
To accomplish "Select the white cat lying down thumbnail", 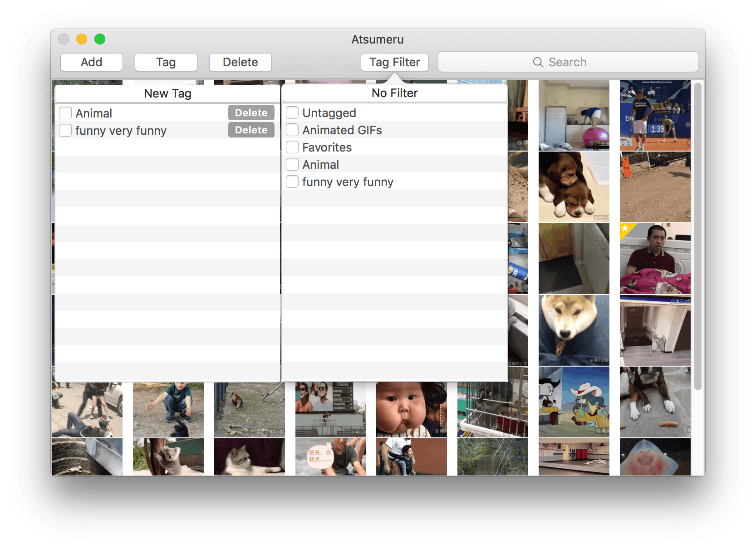I will [x=250, y=457].
